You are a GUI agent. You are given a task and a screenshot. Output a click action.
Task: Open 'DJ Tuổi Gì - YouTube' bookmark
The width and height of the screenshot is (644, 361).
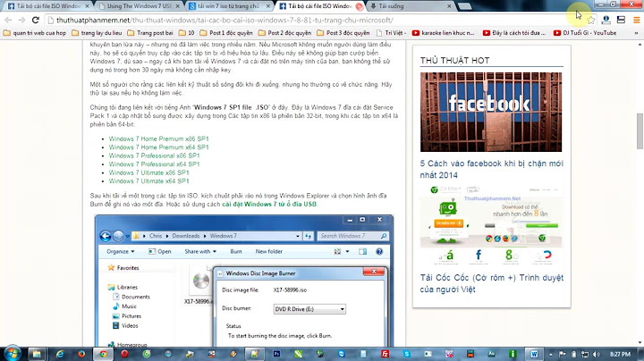coord(585,33)
